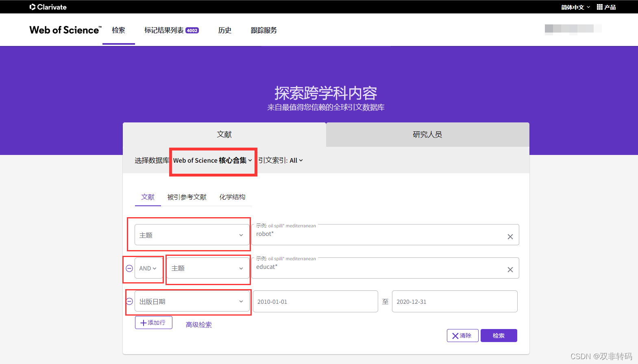Image resolution: width=638 pixels, height=364 pixels.
Task: Clear the educat* search field with X
Action: pos(510,270)
